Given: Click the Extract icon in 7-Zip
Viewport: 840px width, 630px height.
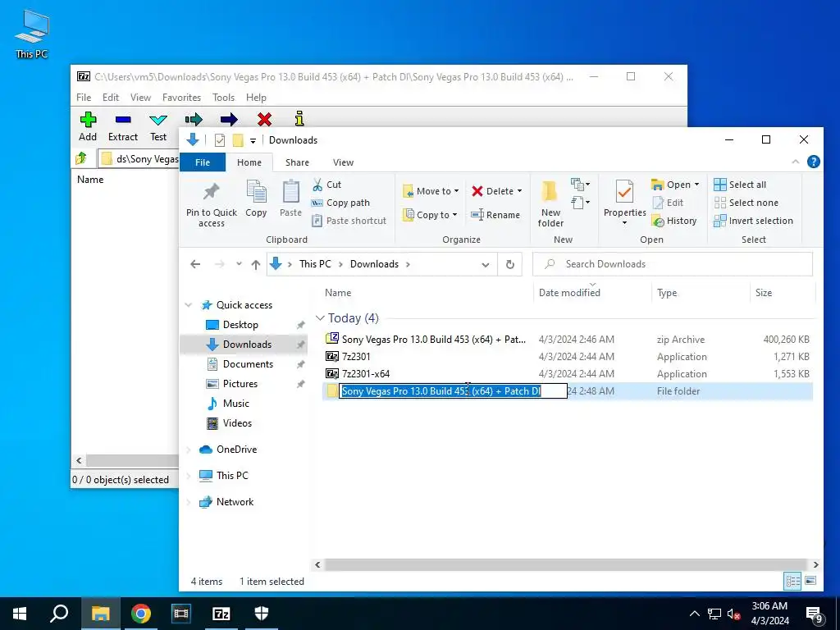Looking at the screenshot, I should [123, 119].
